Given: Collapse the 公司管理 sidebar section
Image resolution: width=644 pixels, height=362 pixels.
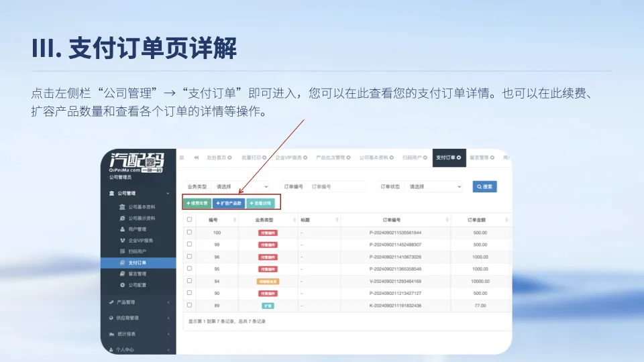Looking at the screenshot, I should tap(140, 193).
